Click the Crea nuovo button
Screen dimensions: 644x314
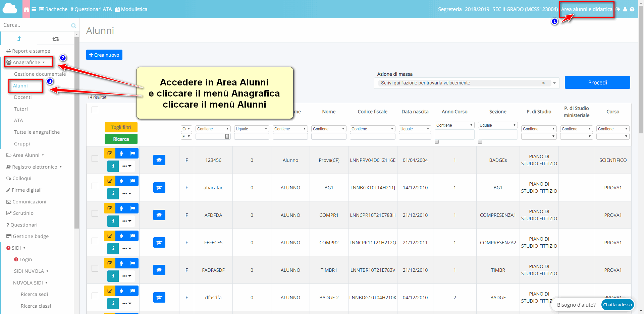point(104,55)
